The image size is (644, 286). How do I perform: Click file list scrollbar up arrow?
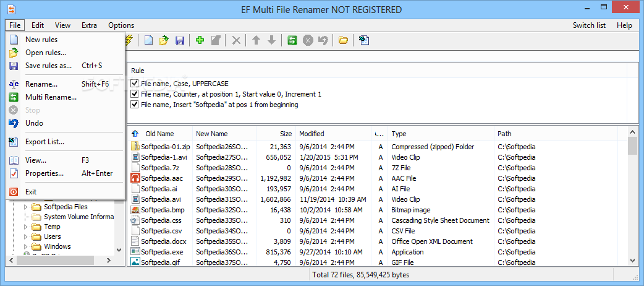click(632, 132)
